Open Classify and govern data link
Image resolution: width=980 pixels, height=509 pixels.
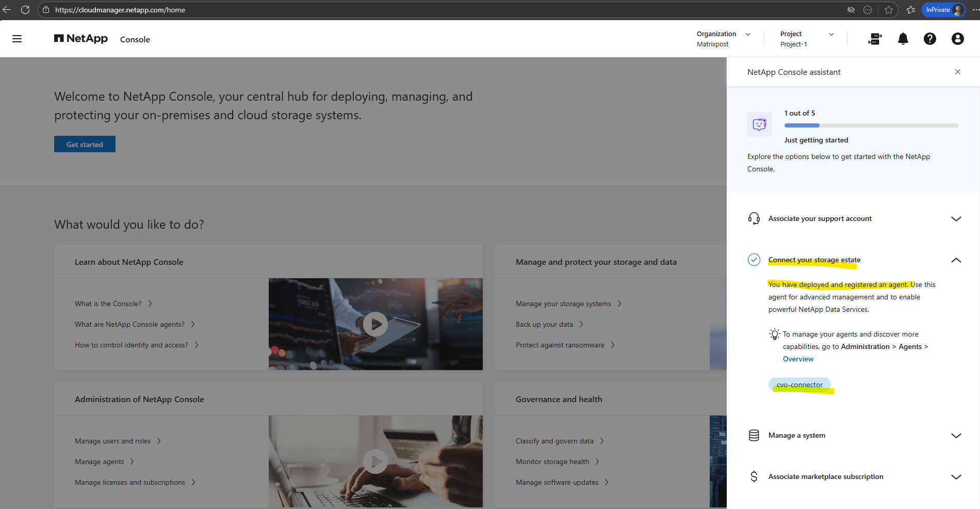point(560,441)
